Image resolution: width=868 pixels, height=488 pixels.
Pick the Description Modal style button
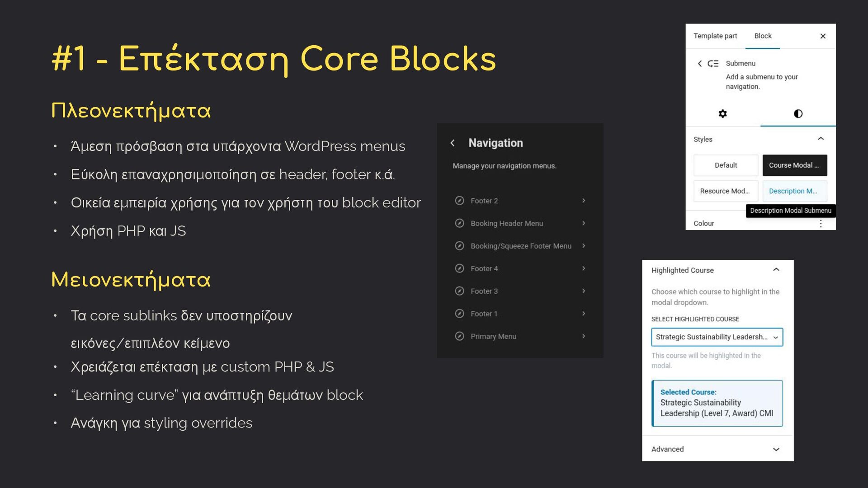[x=794, y=191]
